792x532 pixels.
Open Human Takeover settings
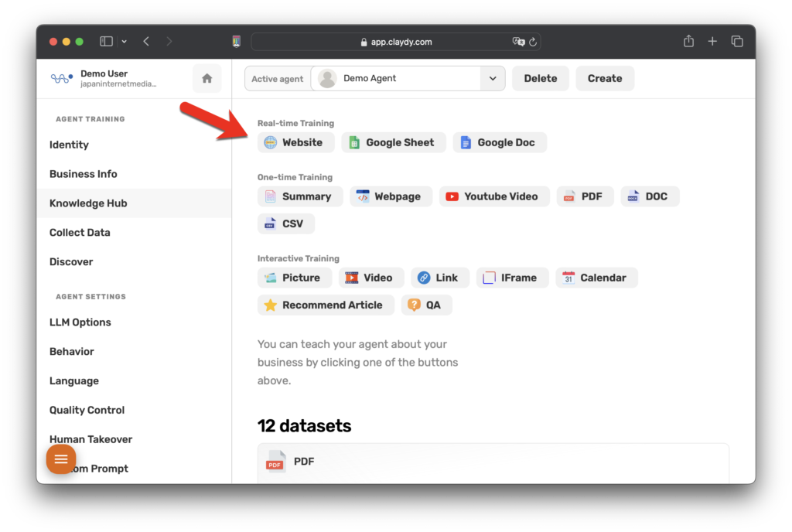tap(90, 439)
